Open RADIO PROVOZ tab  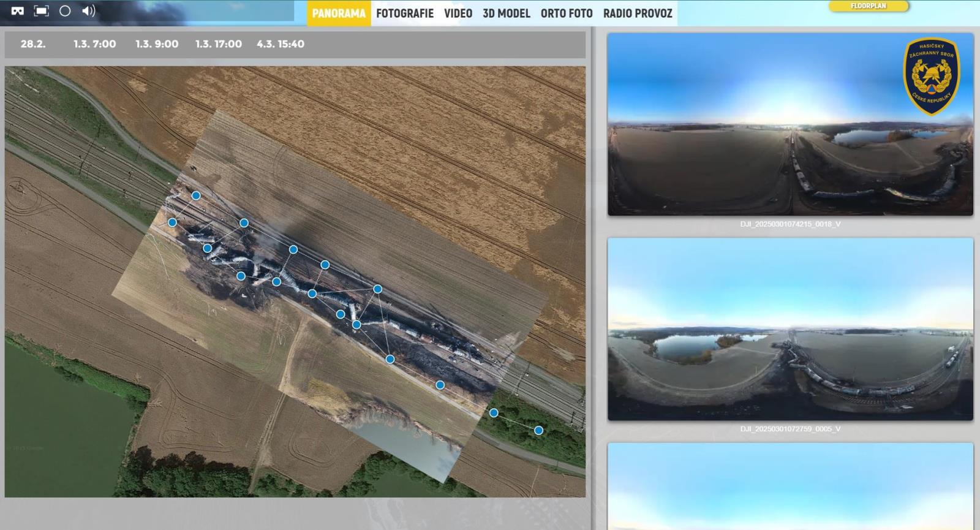click(638, 13)
